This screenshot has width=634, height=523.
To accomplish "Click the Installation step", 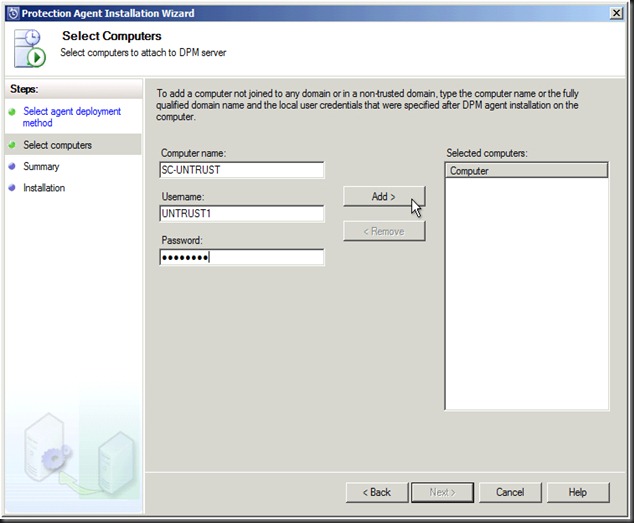I will (44, 188).
